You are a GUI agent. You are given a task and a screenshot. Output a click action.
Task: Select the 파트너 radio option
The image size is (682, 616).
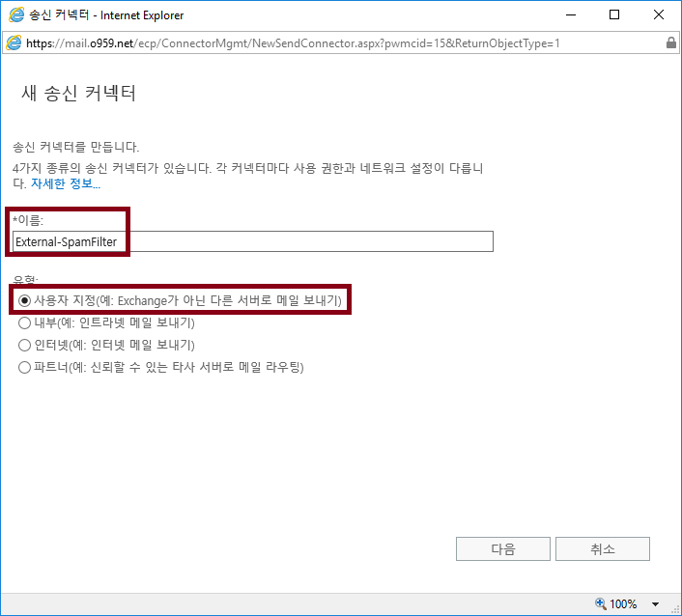24,367
